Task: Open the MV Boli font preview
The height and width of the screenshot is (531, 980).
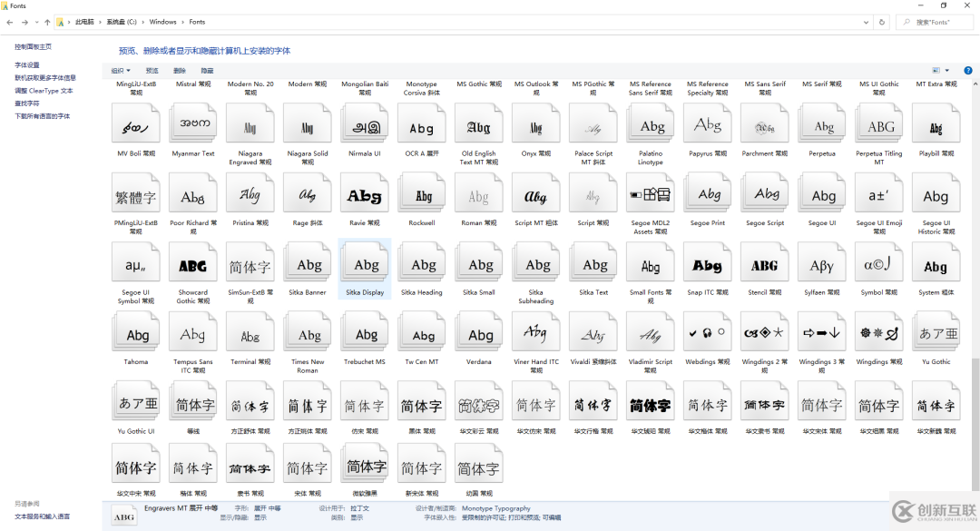Action: 135,123
